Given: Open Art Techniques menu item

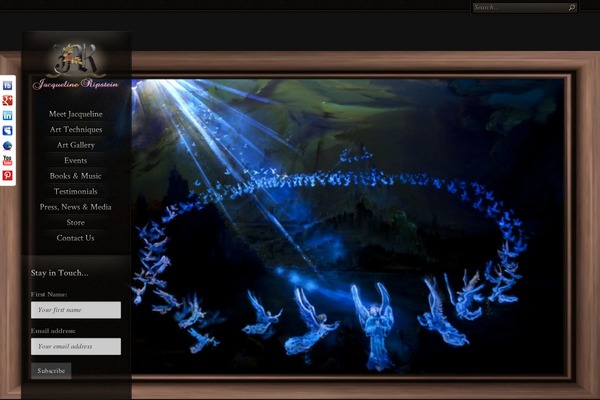Looking at the screenshot, I should click(x=76, y=129).
